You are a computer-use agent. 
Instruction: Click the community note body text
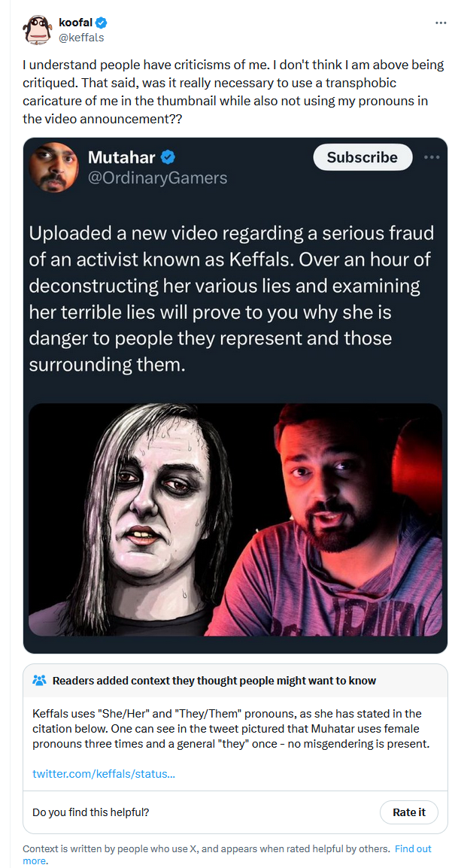231,729
